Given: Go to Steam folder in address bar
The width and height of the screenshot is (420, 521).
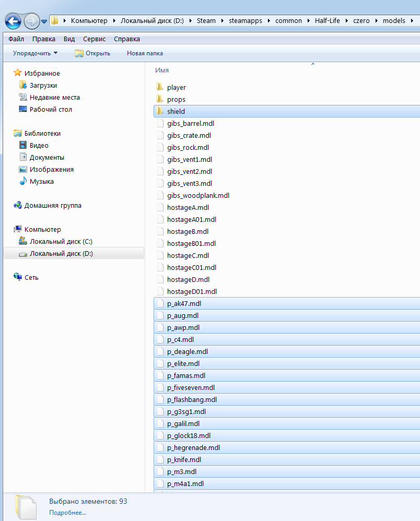Looking at the screenshot, I should point(206,20).
